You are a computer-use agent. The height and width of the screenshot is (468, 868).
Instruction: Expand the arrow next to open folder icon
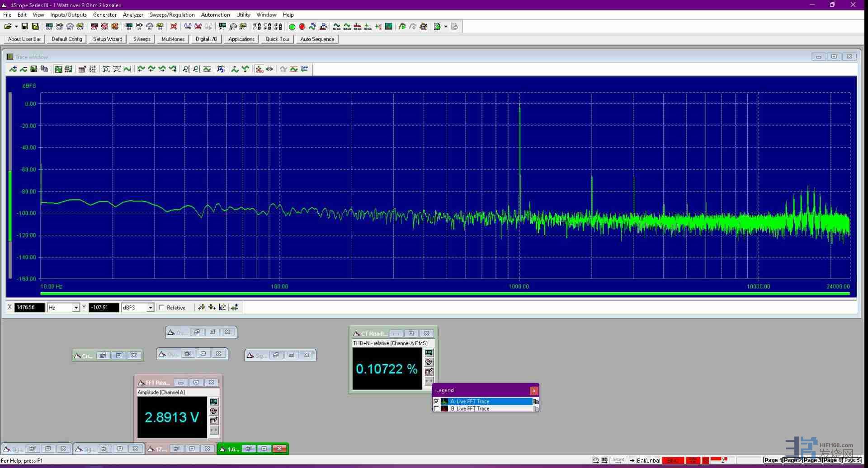(16, 27)
